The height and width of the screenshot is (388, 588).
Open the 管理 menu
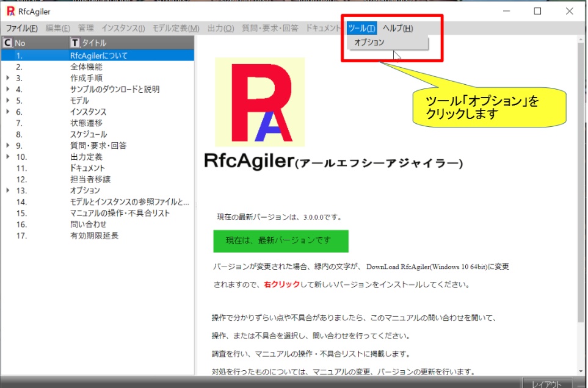(x=86, y=28)
